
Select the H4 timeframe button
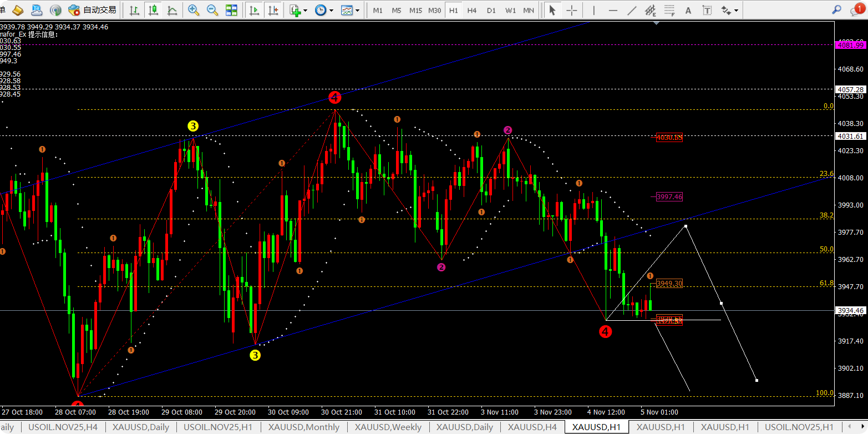pyautogui.click(x=471, y=10)
